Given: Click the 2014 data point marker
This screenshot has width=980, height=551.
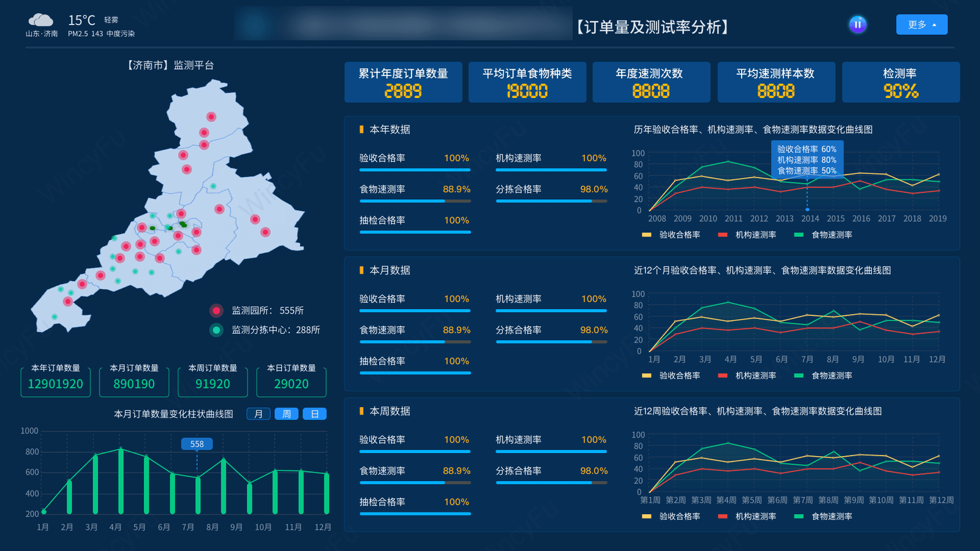Looking at the screenshot, I should (x=807, y=209).
